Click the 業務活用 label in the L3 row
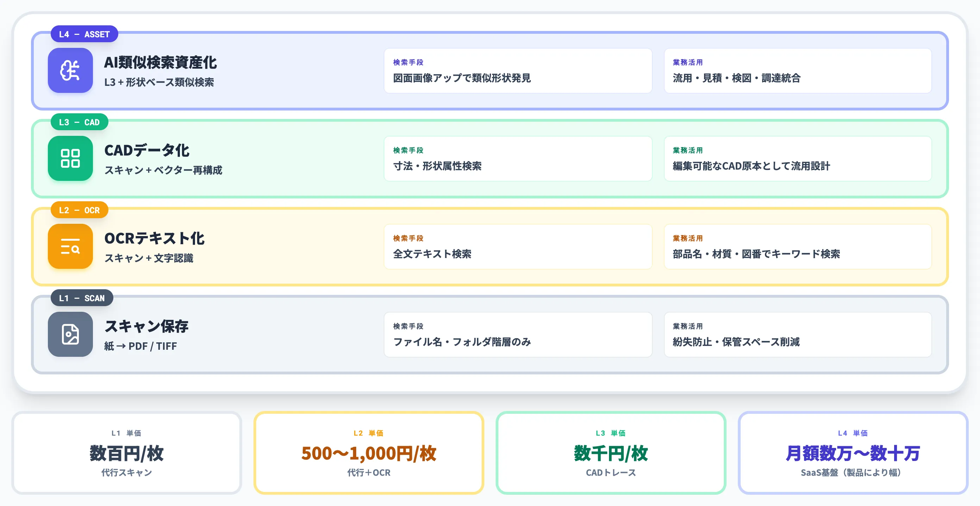 coord(687,150)
